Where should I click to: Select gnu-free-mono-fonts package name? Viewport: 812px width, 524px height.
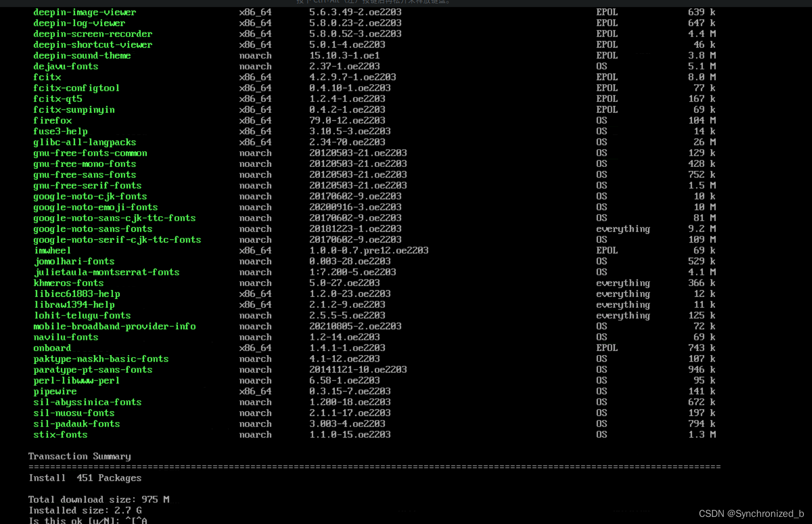coord(85,164)
